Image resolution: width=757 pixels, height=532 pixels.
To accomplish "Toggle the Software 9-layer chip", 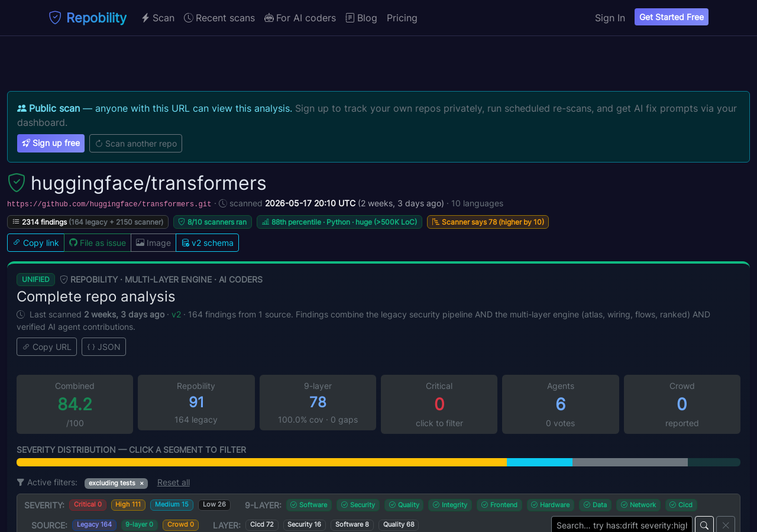I will tap(309, 505).
